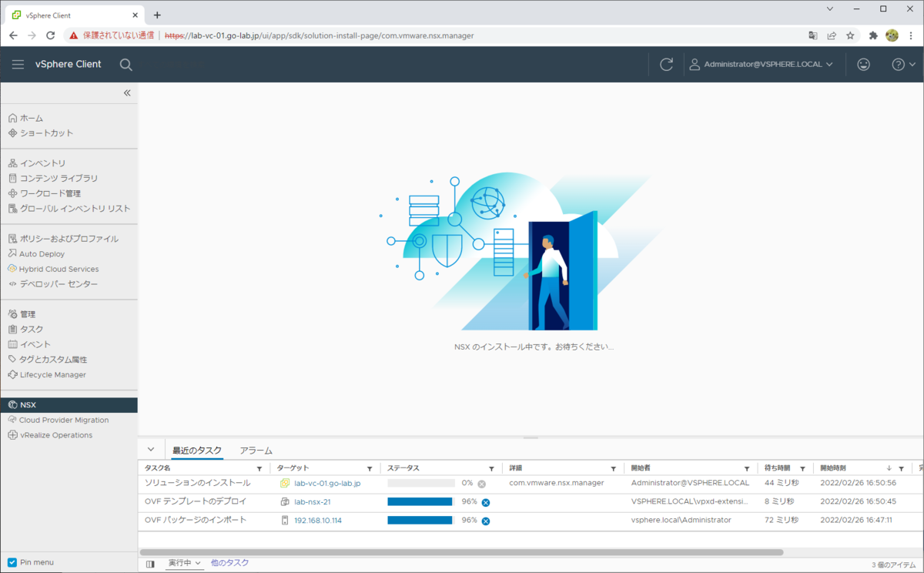Bookmark page with star icon
This screenshot has height=573, width=924.
(850, 35)
